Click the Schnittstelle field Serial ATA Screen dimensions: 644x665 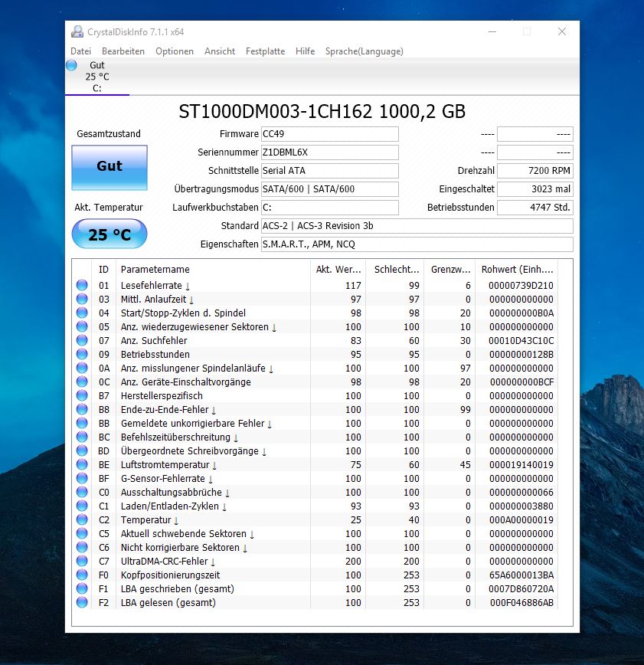pos(330,171)
